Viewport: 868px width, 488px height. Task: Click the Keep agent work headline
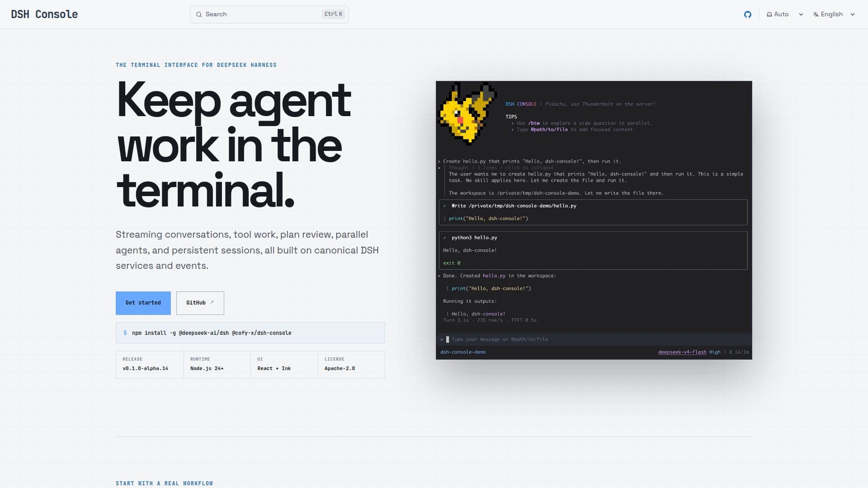233,144
